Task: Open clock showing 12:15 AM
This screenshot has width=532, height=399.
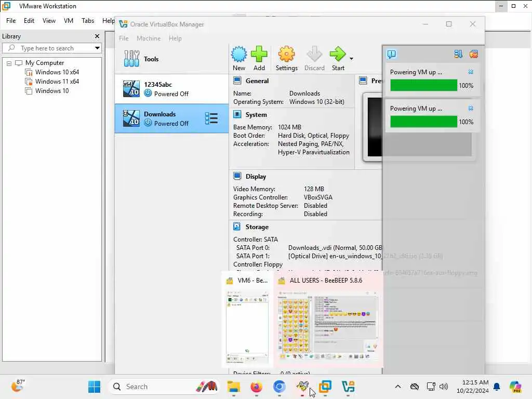Action: pyautogui.click(x=473, y=387)
